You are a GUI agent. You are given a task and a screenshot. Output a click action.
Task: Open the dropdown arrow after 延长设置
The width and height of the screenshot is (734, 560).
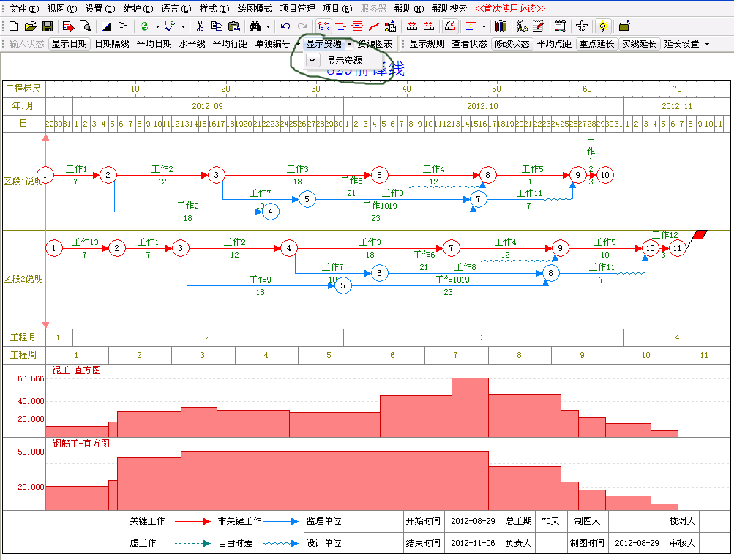coord(708,44)
